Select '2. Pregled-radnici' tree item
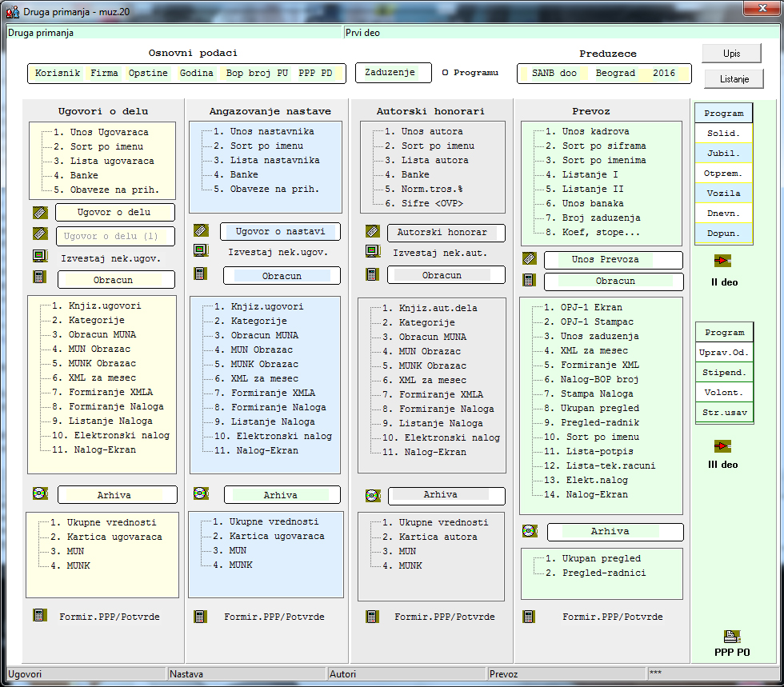Image resolution: width=784 pixels, height=687 pixels. coord(595,573)
